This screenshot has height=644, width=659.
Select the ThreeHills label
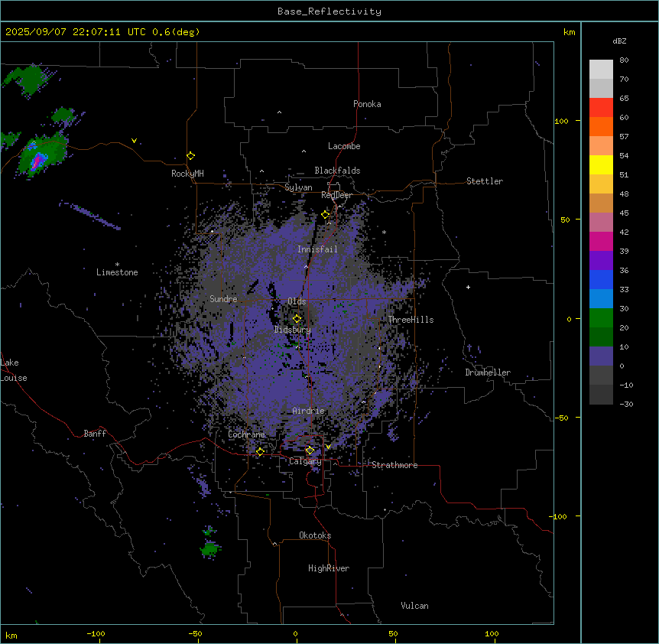[411, 320]
